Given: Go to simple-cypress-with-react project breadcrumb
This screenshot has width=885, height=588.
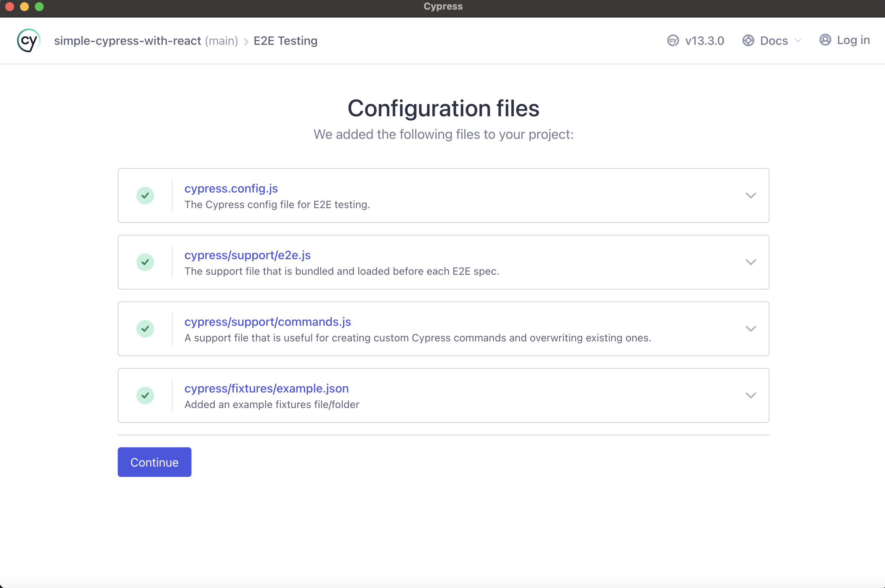Looking at the screenshot, I should tap(127, 40).
